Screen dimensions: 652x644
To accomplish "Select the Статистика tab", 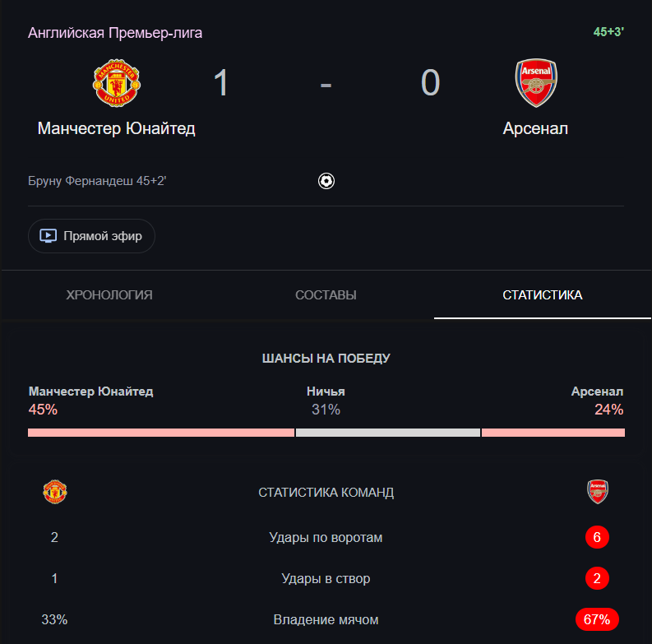I will [x=543, y=295].
